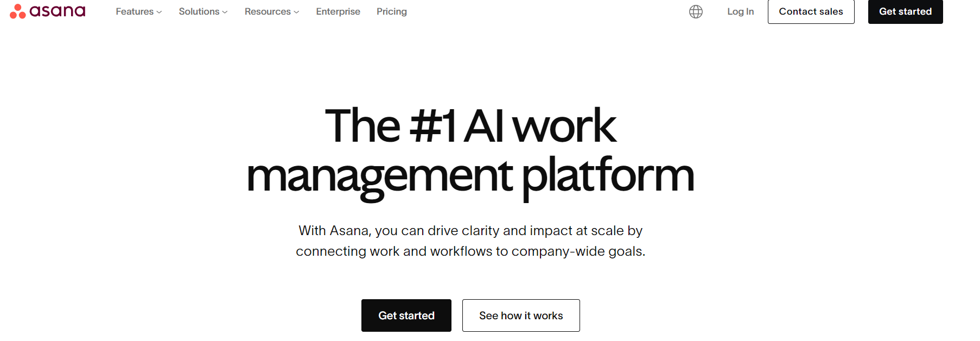The height and width of the screenshot is (341, 980).
Task: Open the Features menu label
Action: (135, 11)
